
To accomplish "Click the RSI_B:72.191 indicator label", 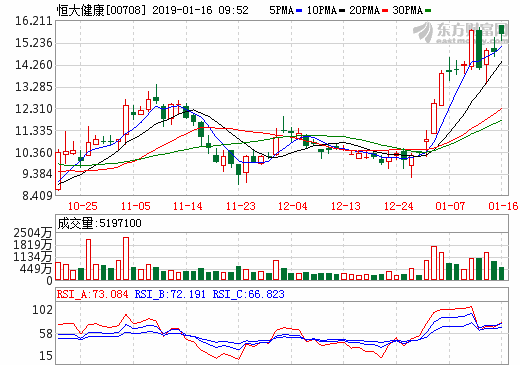I will [170, 294].
